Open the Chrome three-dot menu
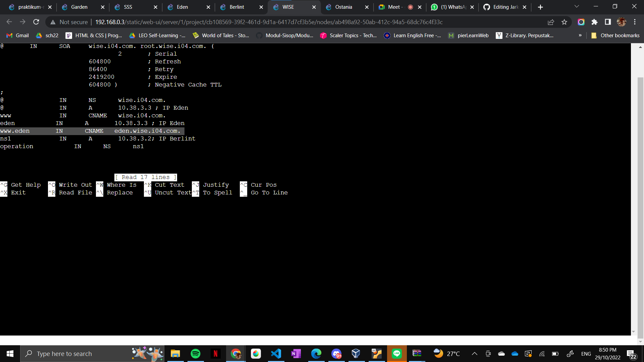 pyautogui.click(x=635, y=22)
